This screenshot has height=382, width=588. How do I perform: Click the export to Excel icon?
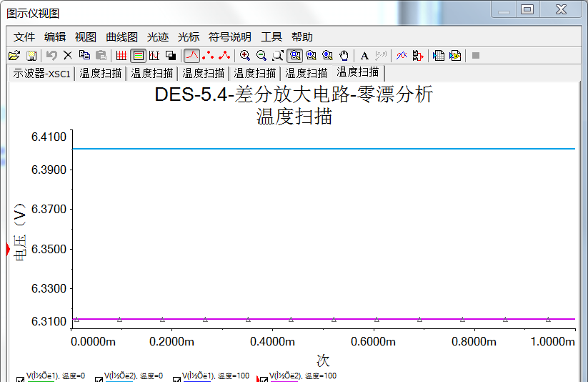coord(439,56)
